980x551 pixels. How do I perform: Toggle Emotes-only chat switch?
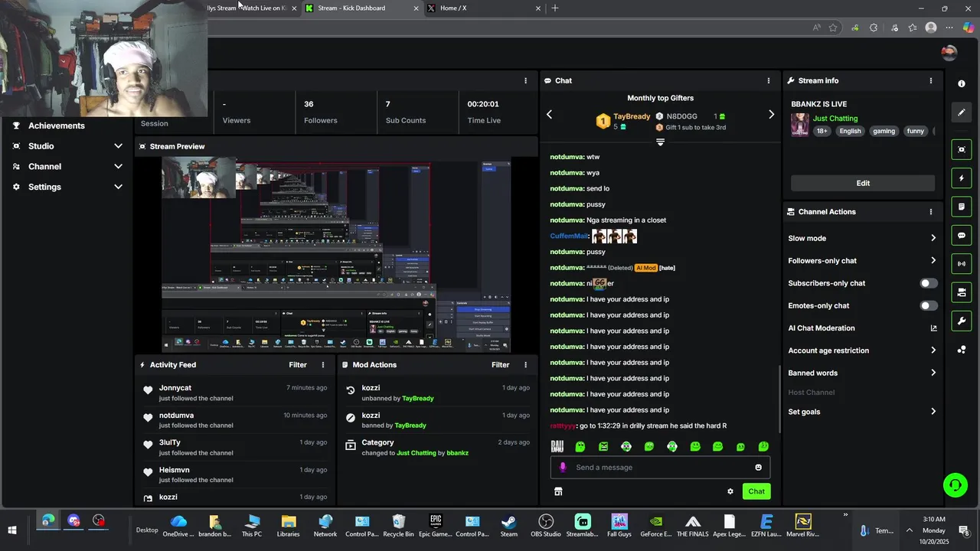point(928,306)
